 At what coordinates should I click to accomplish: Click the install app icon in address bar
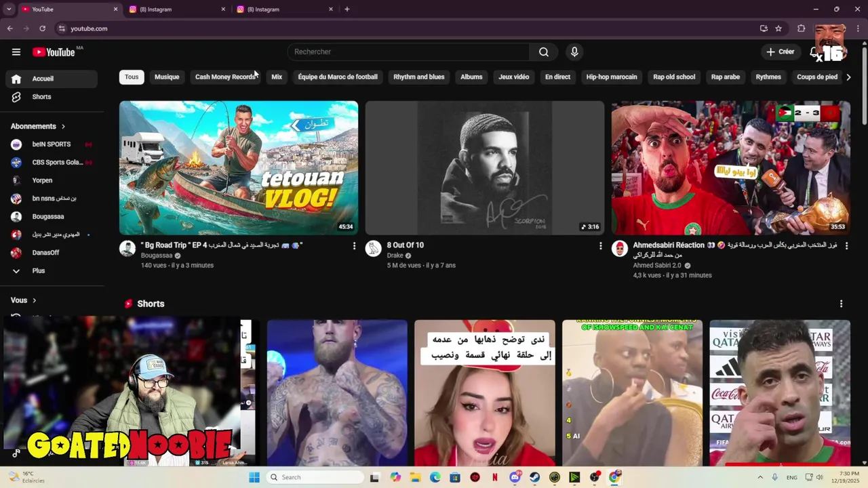tap(764, 28)
